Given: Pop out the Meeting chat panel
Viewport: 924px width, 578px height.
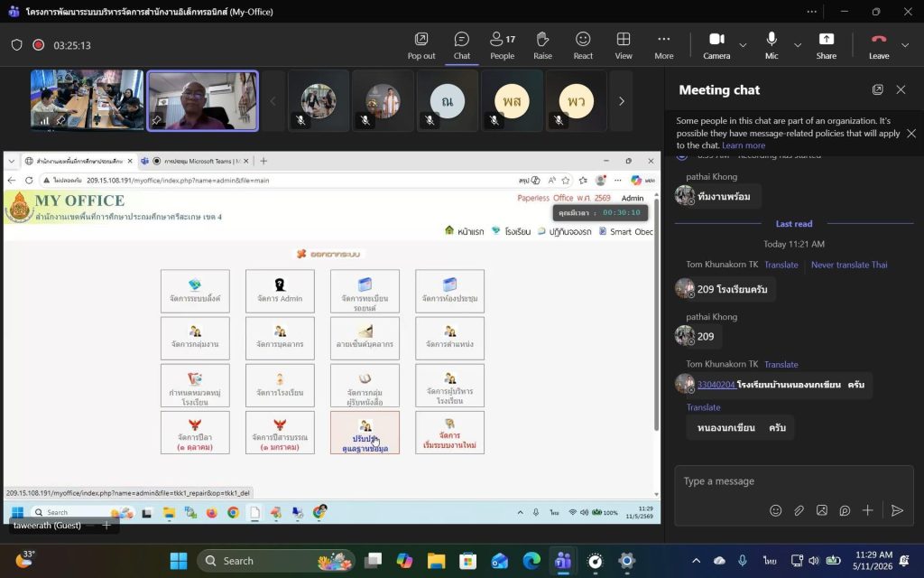Looking at the screenshot, I should pos(877,89).
